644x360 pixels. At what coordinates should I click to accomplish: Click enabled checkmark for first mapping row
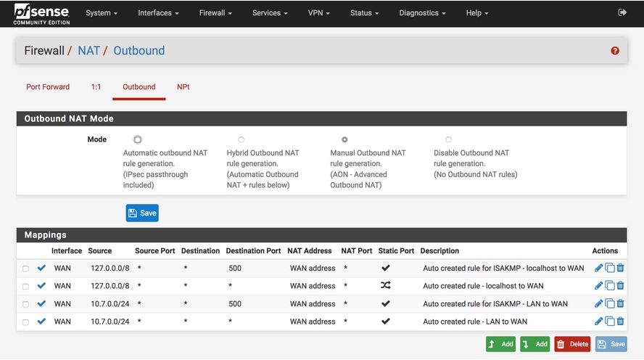tap(41, 268)
